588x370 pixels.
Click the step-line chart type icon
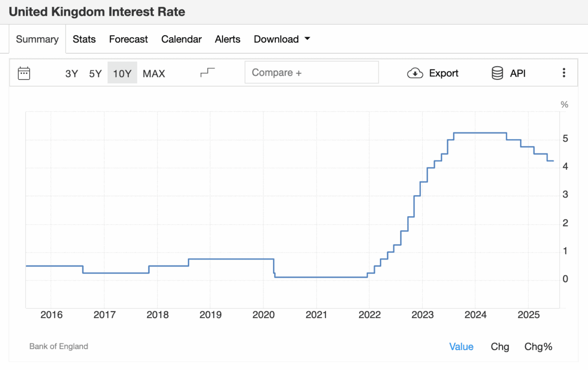tap(208, 73)
